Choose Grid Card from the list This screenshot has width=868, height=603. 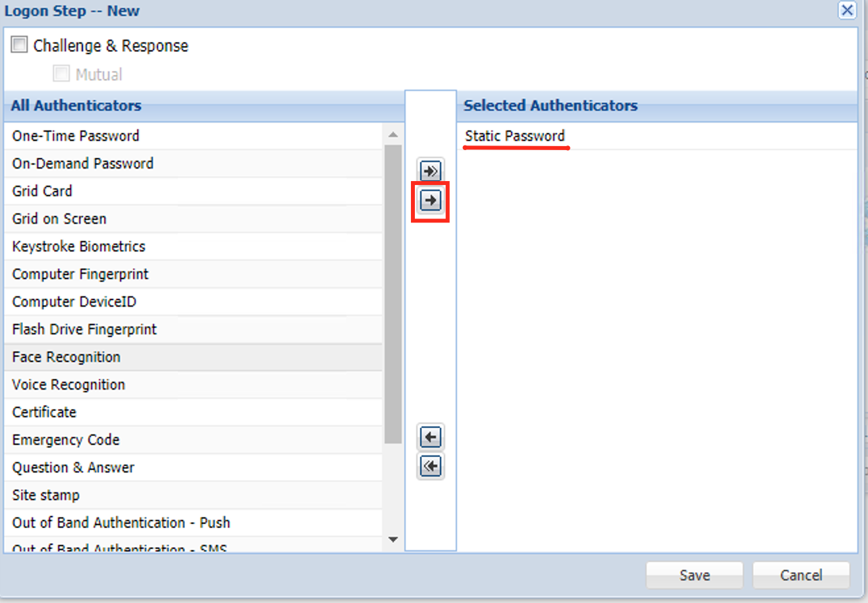point(42,192)
